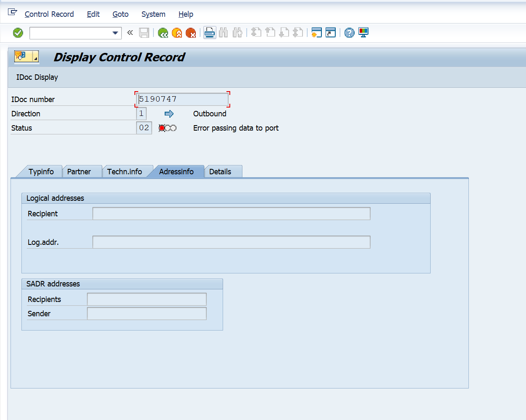Switch to the Typinfo tab

pyautogui.click(x=41, y=172)
